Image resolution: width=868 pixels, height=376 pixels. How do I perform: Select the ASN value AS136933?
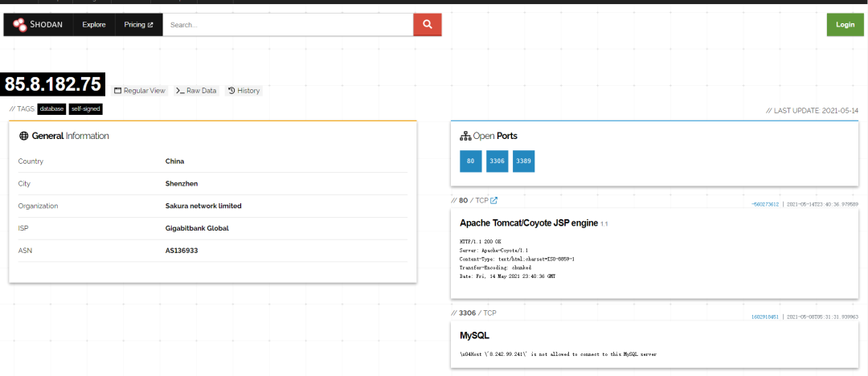tap(182, 251)
